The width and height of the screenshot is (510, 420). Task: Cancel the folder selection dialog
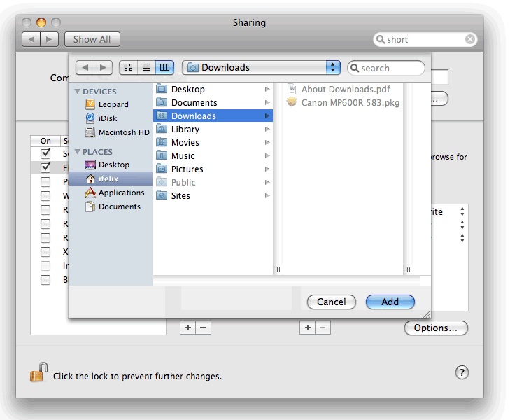pyautogui.click(x=331, y=302)
